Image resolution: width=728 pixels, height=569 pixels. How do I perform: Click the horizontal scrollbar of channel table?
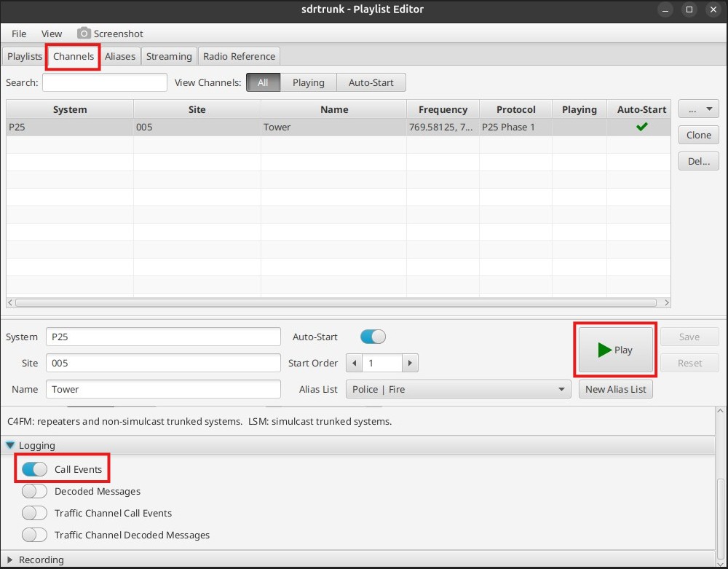coord(336,302)
